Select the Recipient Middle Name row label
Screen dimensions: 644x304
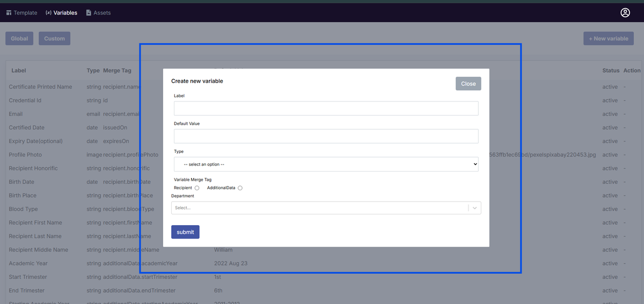39,250
